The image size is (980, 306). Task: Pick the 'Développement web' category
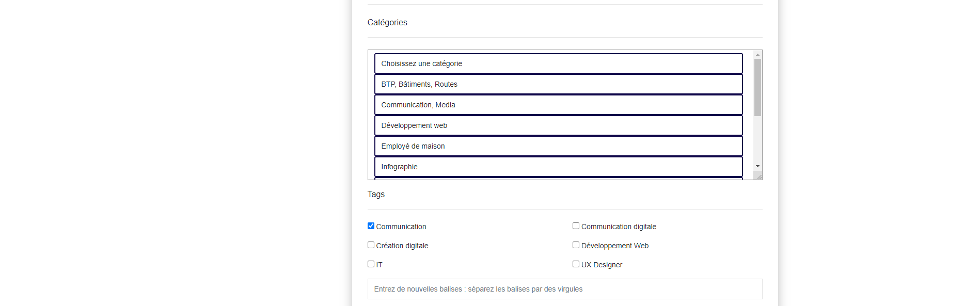pyautogui.click(x=558, y=125)
